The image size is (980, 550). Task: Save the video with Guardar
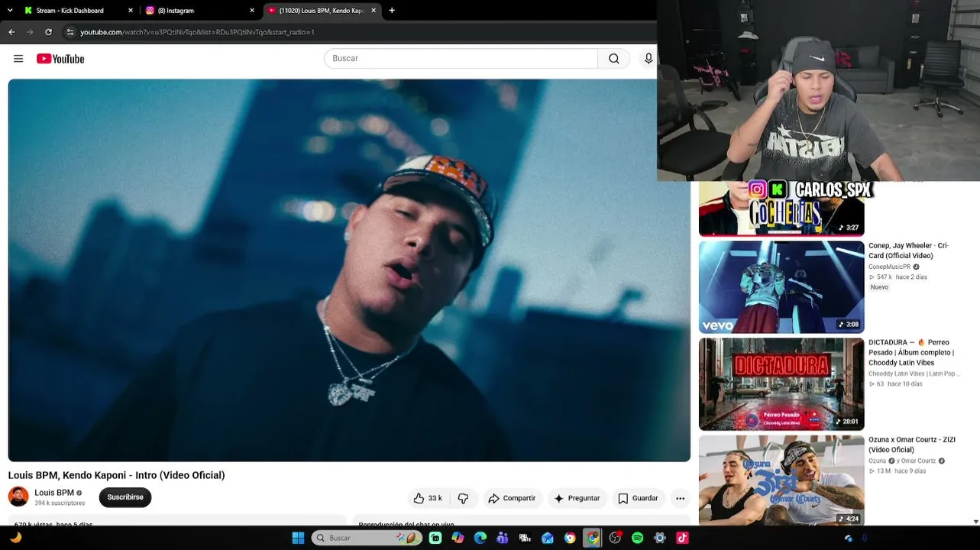(638, 498)
